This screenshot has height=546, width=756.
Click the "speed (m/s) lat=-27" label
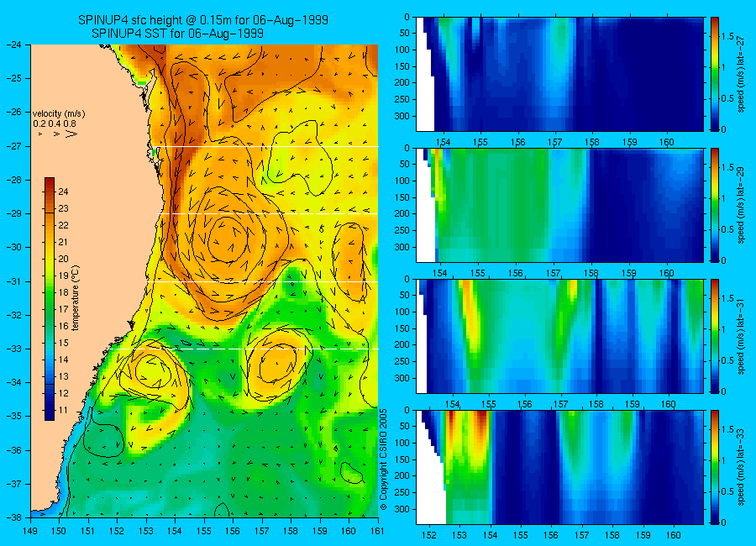tap(742, 74)
